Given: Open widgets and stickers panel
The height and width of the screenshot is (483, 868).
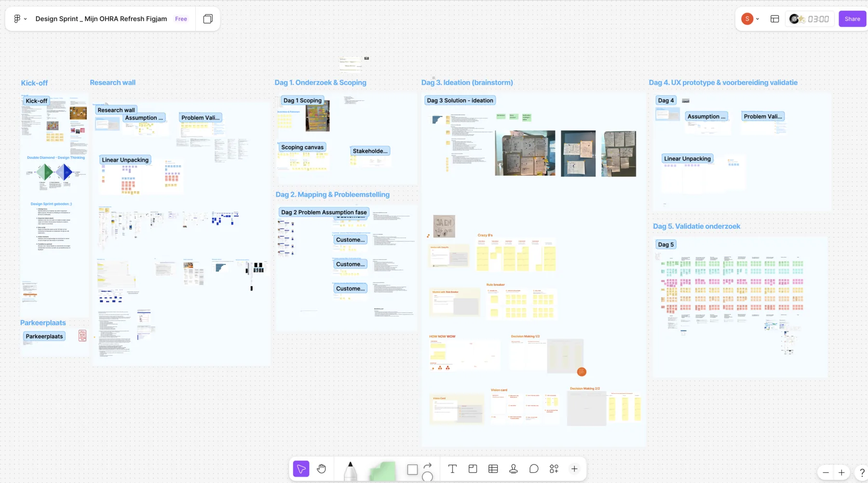Looking at the screenshot, I should (554, 469).
